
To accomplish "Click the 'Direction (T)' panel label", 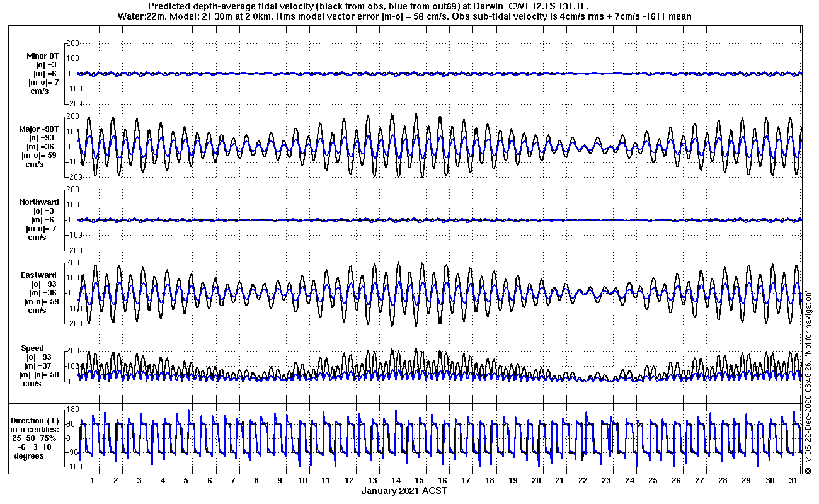I will [37, 421].
